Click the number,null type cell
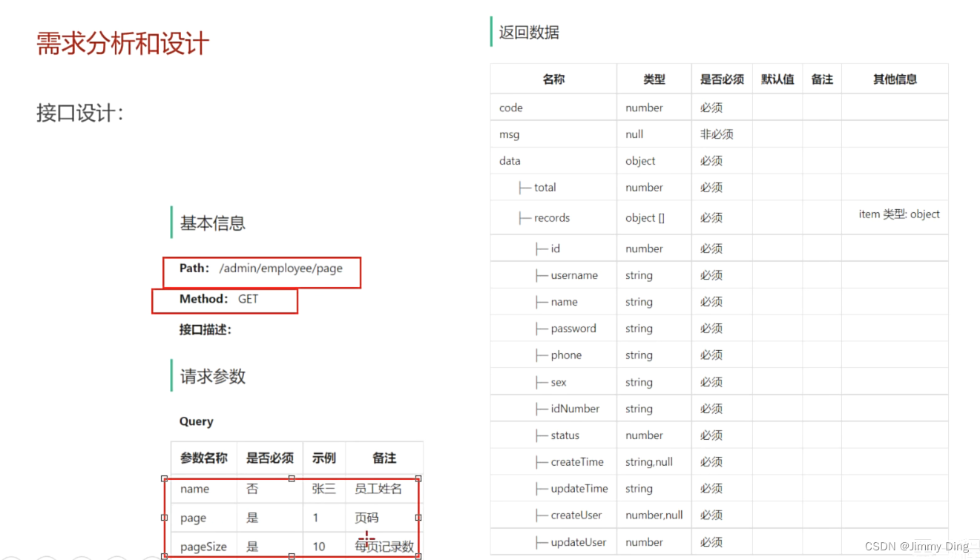Screen dimensions: 980x560 click(x=654, y=515)
